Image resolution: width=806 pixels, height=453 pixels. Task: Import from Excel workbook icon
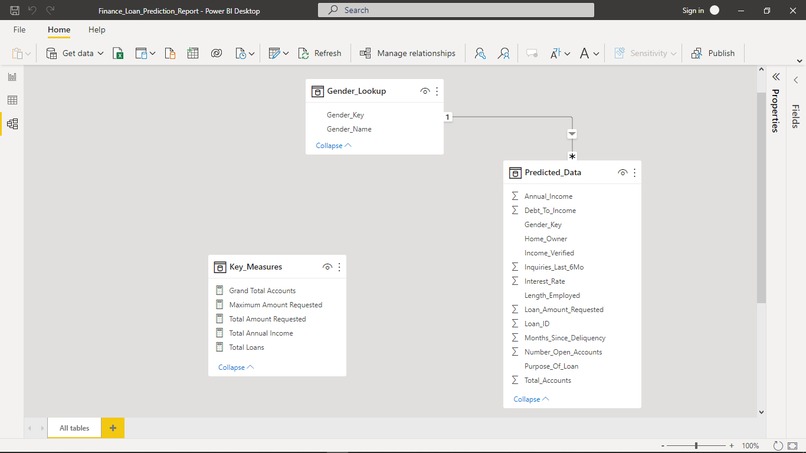[118, 53]
